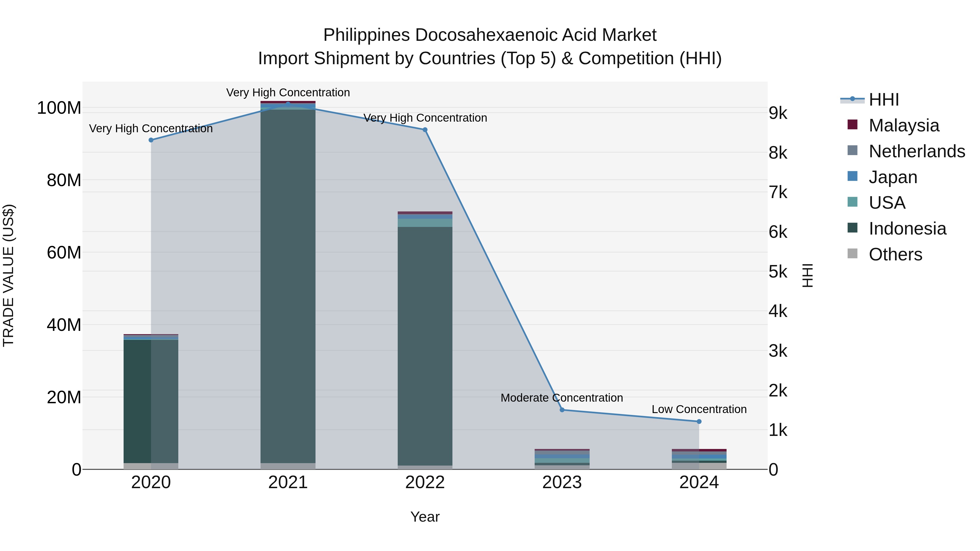Click 'Very High Concentration' label near 2020
980x551 pixels.
[151, 128]
